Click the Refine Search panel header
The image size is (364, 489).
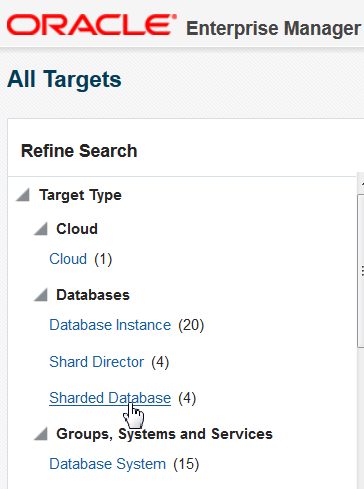[x=79, y=151]
